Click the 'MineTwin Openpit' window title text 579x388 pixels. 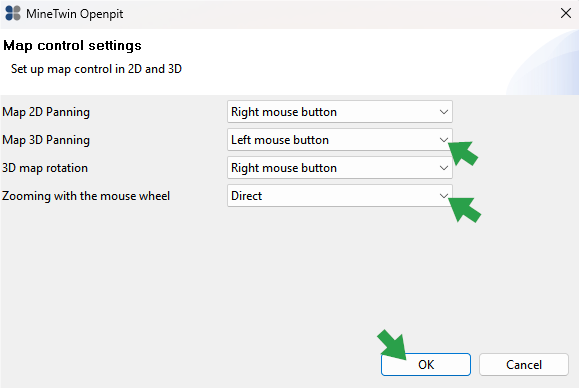(x=75, y=14)
